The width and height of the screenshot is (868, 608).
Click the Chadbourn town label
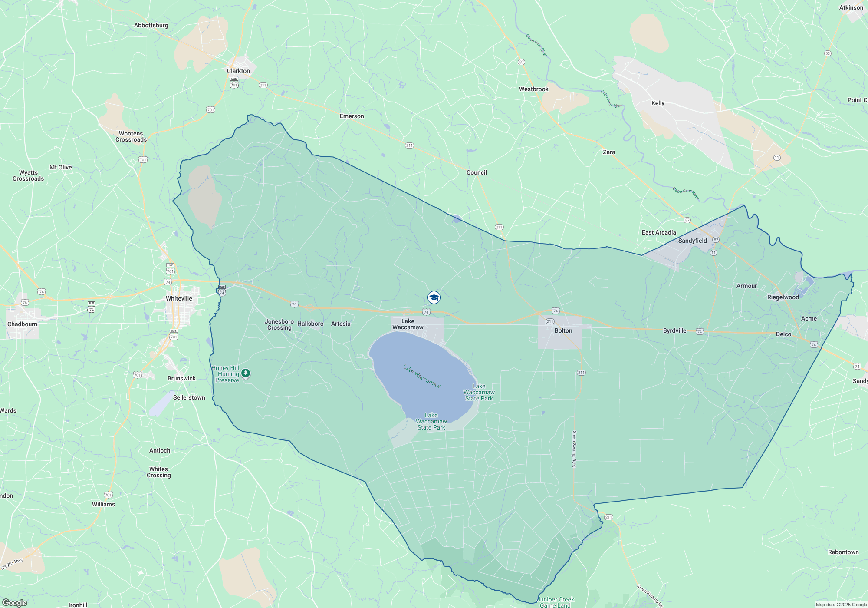[22, 324]
